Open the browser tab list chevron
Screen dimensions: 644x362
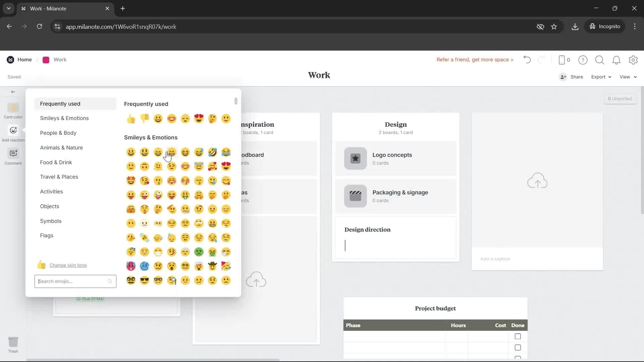pyautogui.click(x=8, y=8)
